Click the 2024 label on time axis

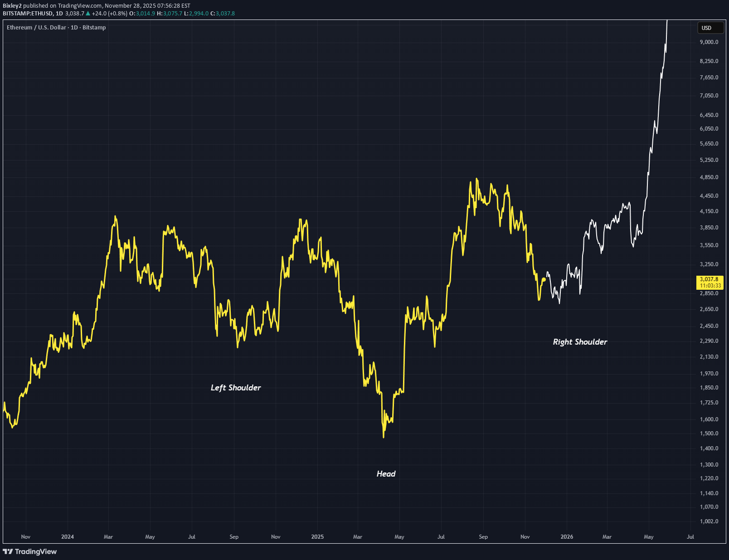click(x=68, y=537)
